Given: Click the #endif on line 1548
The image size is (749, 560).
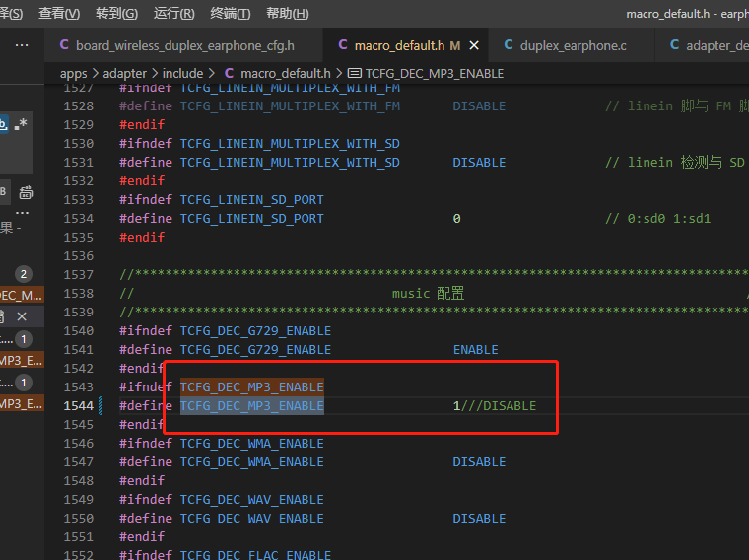Looking at the screenshot, I should tap(142, 481).
